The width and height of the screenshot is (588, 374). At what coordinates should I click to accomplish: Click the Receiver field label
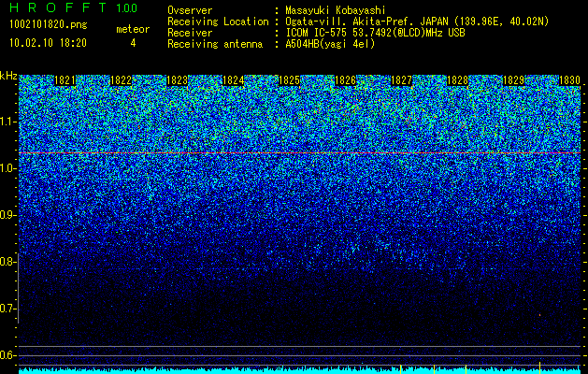click(190, 33)
